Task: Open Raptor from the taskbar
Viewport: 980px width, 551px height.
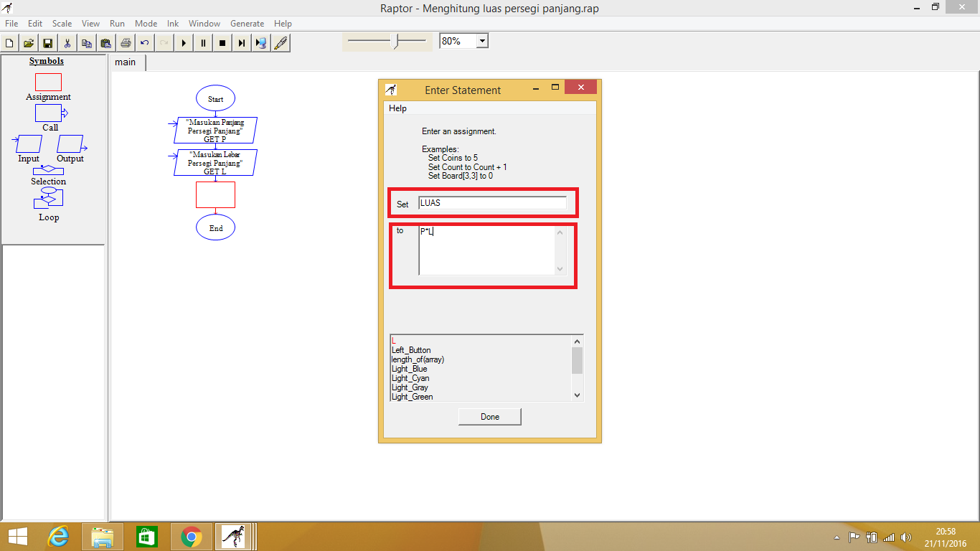Action: tap(235, 536)
